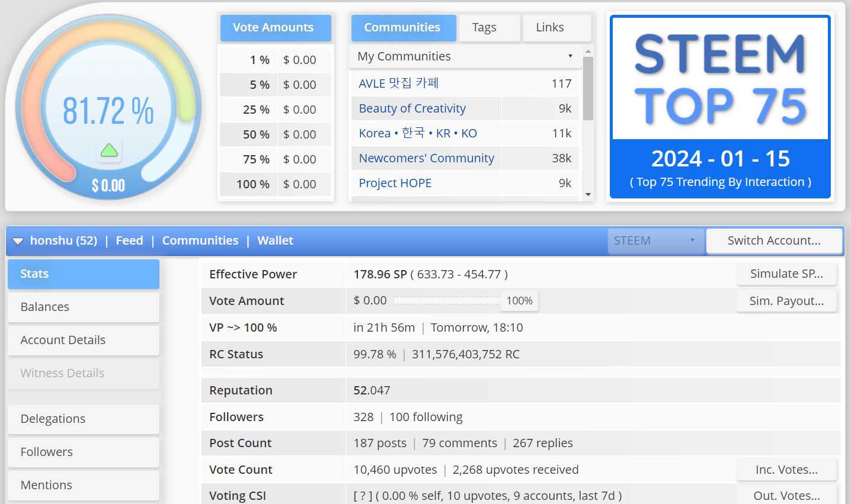The image size is (851, 504).
Task: Open the Delegations sidebar tab
Action: click(84, 419)
